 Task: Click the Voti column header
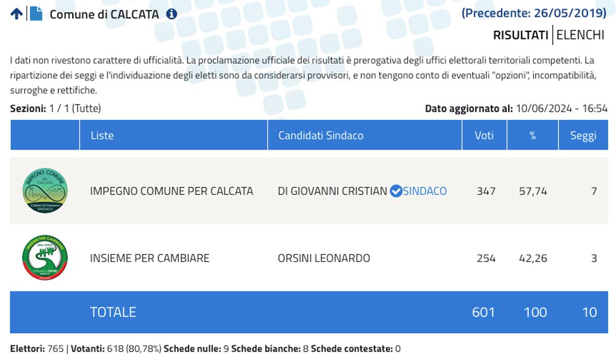coord(485,135)
